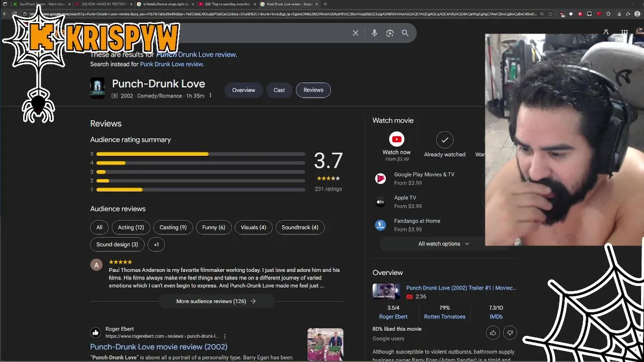
Task: Click the Punch Drunk Love review corrected link
Action: coord(196,54)
